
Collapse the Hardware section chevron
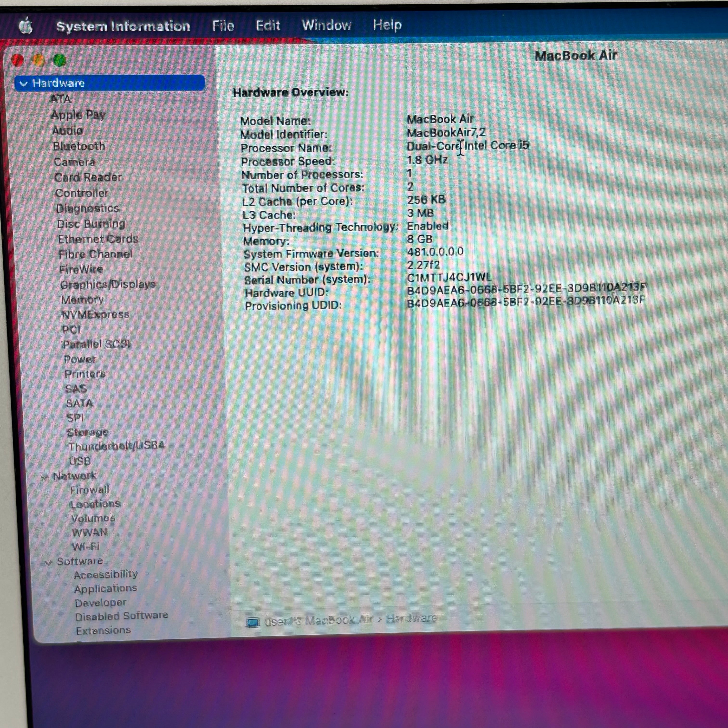23,84
